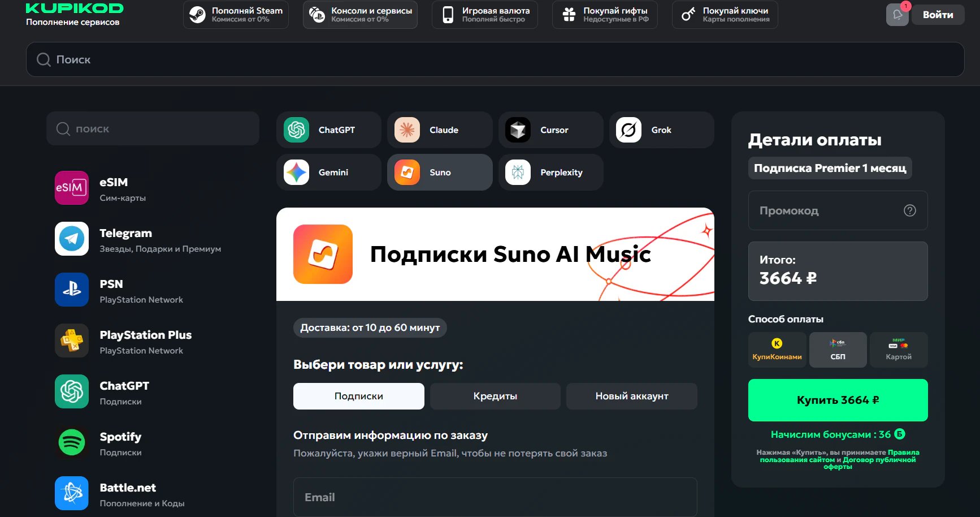Open Консоли и сервисы header menu
Screen dimensions: 980x517
(360, 15)
